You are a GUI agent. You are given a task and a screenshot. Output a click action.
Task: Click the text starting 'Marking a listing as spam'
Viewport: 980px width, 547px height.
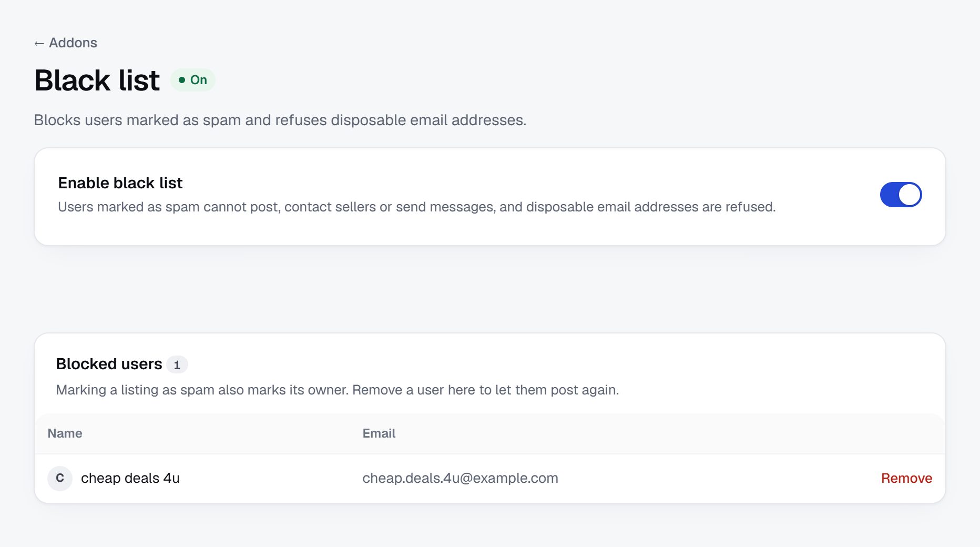click(338, 390)
